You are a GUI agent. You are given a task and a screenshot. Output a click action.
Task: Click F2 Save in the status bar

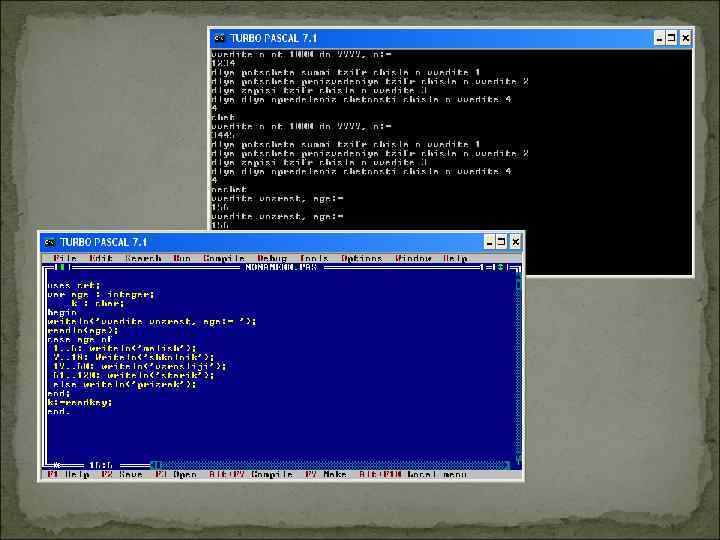click(122, 474)
